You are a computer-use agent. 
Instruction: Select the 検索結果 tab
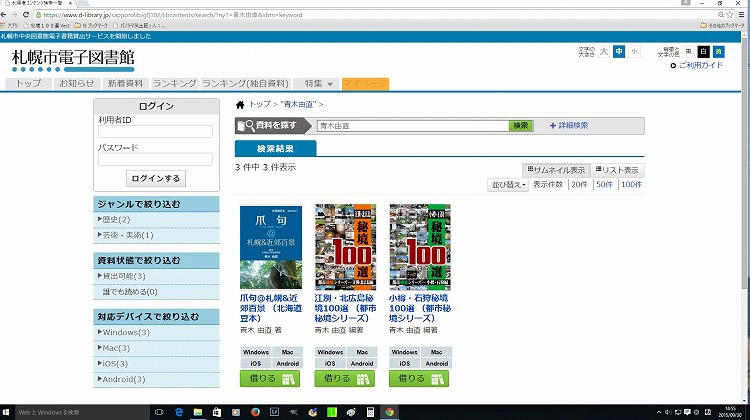[276, 149]
